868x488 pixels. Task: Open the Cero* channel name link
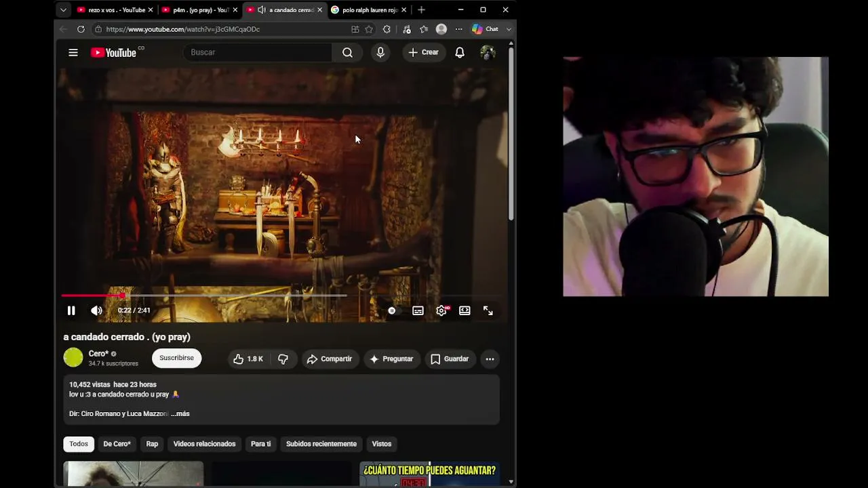point(98,354)
